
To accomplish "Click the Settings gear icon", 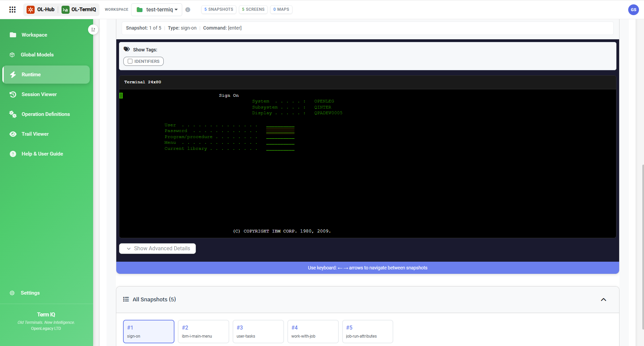I will (12, 293).
